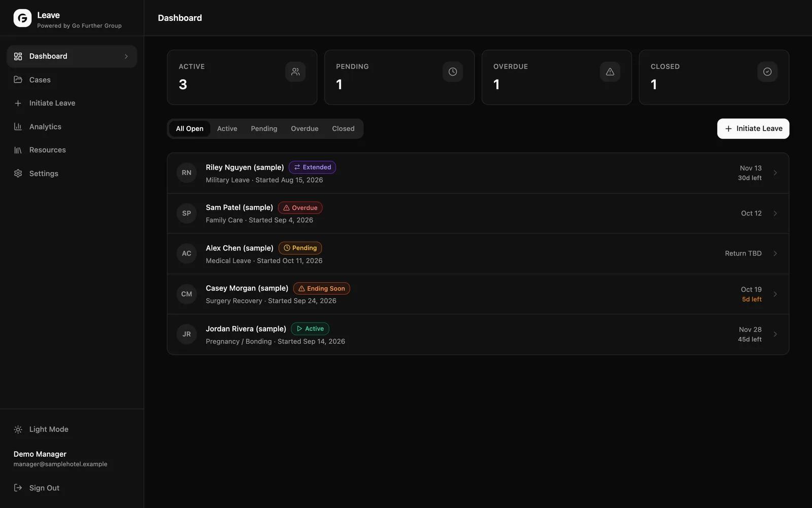Click the checkmark circle icon on Closed card
The height and width of the screenshot is (508, 812).
(767, 72)
